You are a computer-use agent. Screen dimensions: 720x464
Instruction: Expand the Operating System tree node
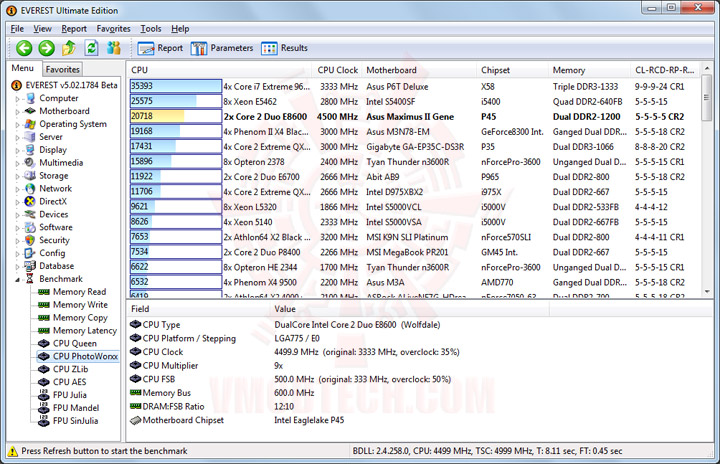pos(17,124)
